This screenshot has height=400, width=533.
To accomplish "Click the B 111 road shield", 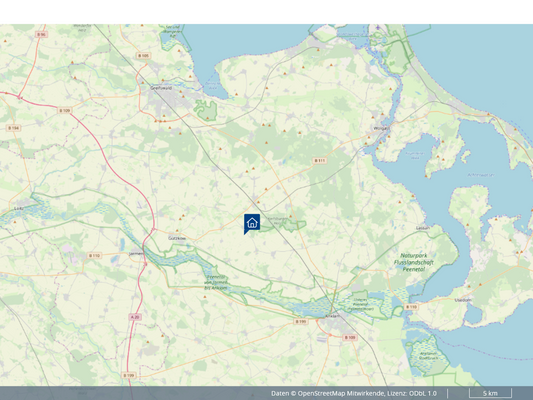I will (x=320, y=160).
